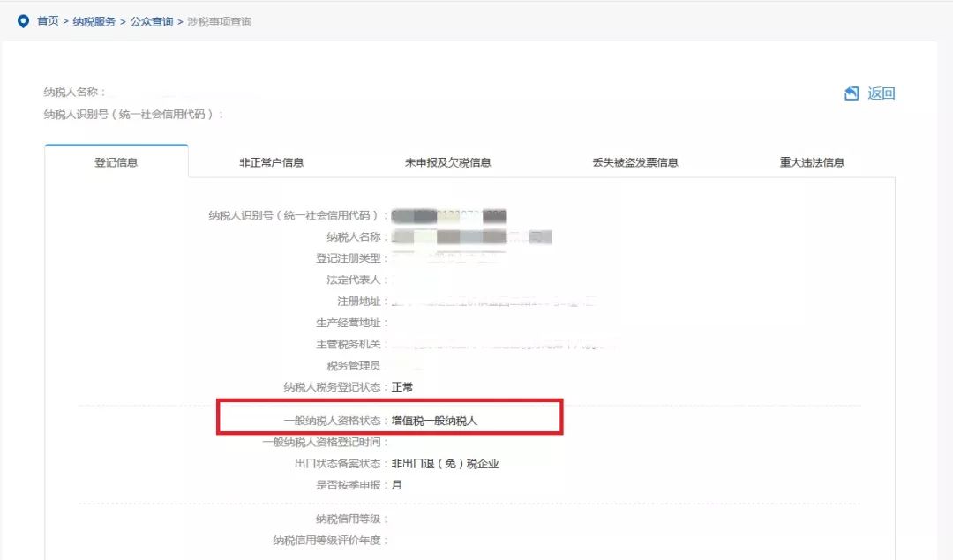This screenshot has width=953, height=560.
Task: View the 丢失被盗发票信息 tab
Action: point(637,161)
